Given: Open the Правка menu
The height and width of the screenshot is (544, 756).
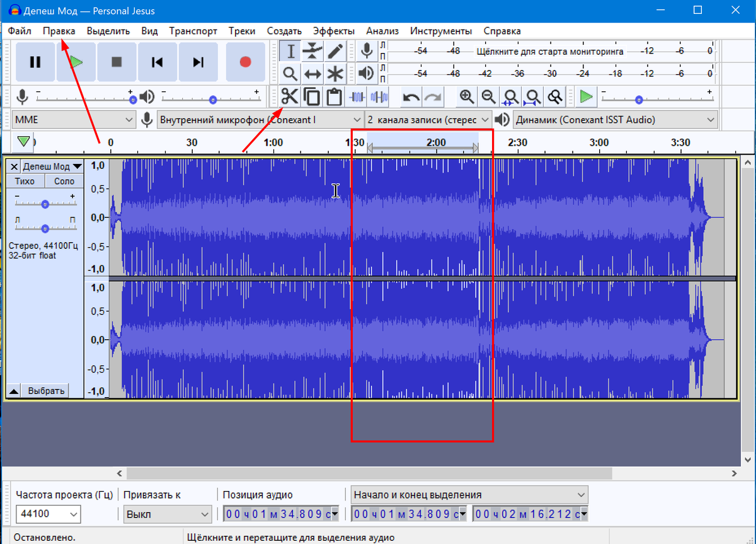Looking at the screenshot, I should click(59, 30).
